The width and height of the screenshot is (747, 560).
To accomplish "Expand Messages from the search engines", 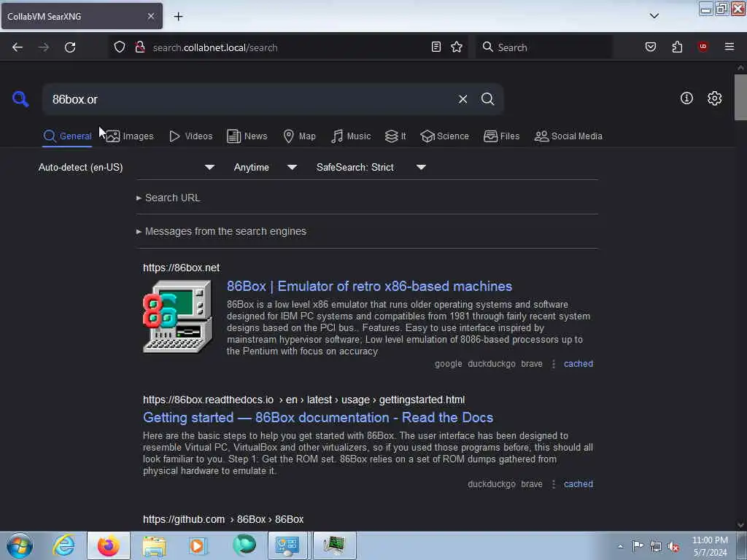I will coord(222,231).
